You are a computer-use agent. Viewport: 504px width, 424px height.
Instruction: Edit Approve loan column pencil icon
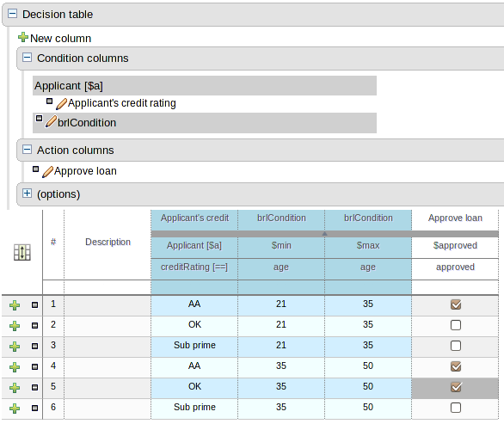(x=47, y=172)
